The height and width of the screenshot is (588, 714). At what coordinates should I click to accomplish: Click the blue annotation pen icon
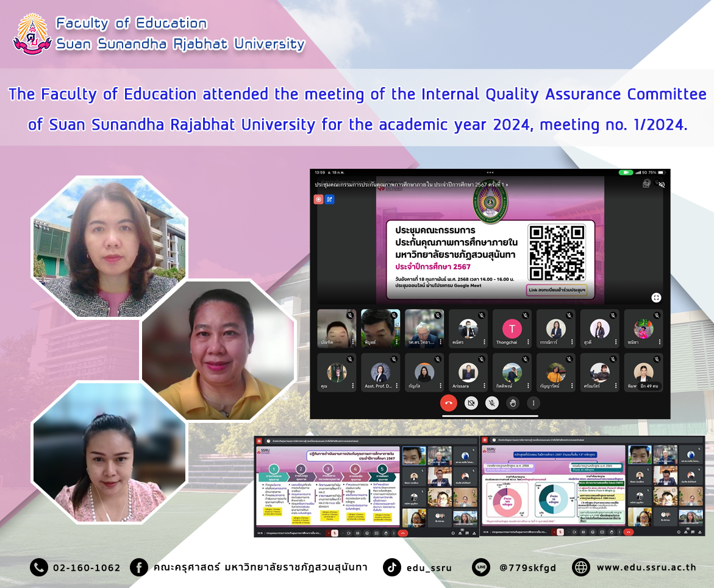(329, 199)
